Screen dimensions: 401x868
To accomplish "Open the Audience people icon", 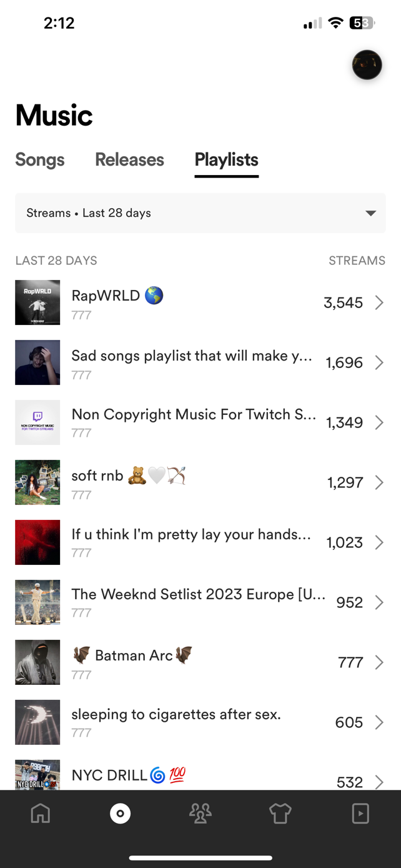I will click(x=200, y=813).
